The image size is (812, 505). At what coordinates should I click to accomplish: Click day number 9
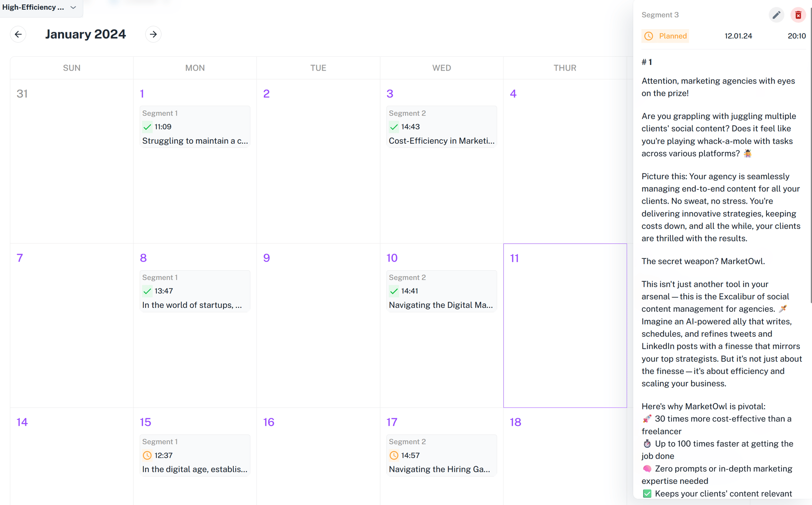click(x=266, y=258)
